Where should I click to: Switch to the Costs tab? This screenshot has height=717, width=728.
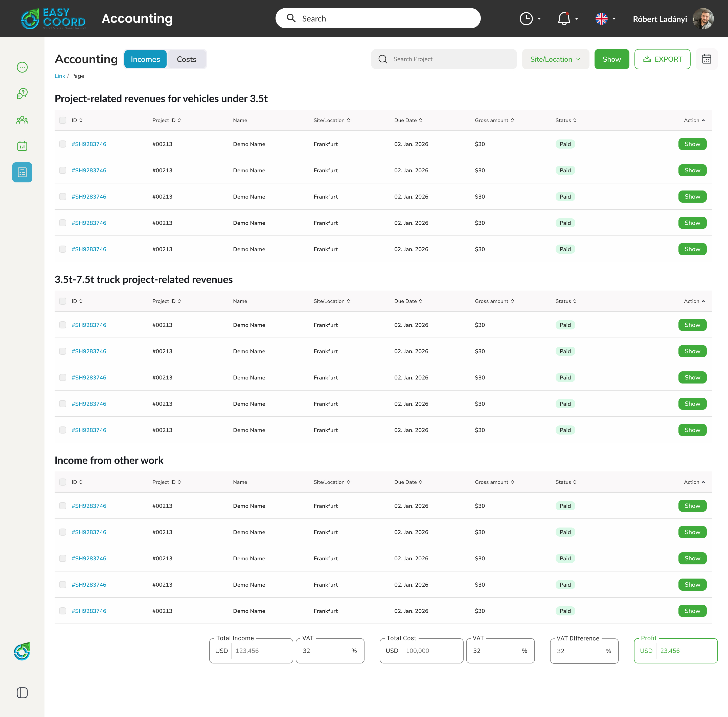[187, 59]
